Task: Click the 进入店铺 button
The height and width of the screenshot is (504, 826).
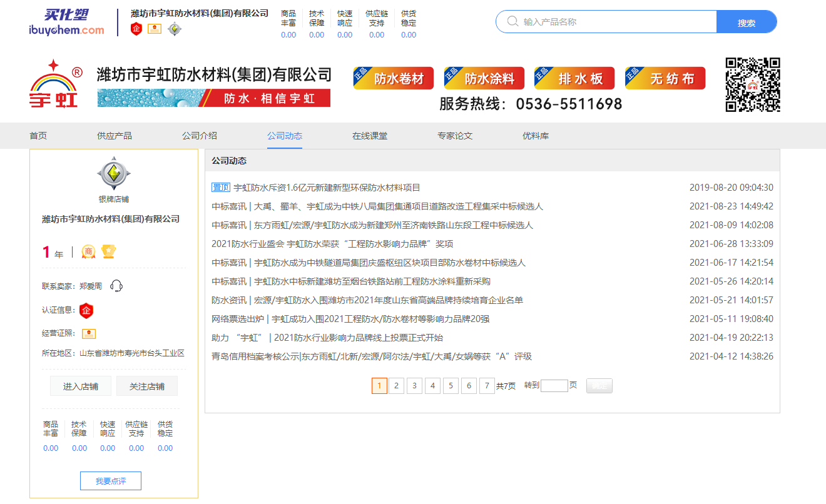Action: (81, 386)
